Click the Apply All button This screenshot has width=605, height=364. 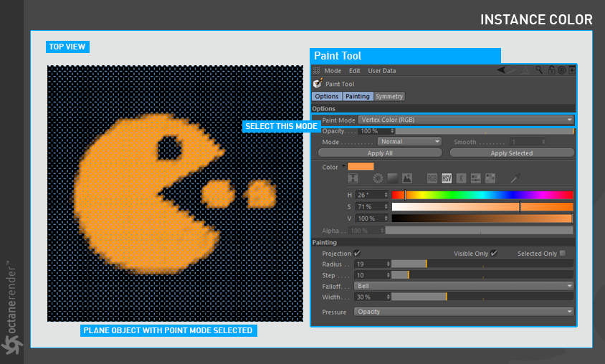(380, 153)
